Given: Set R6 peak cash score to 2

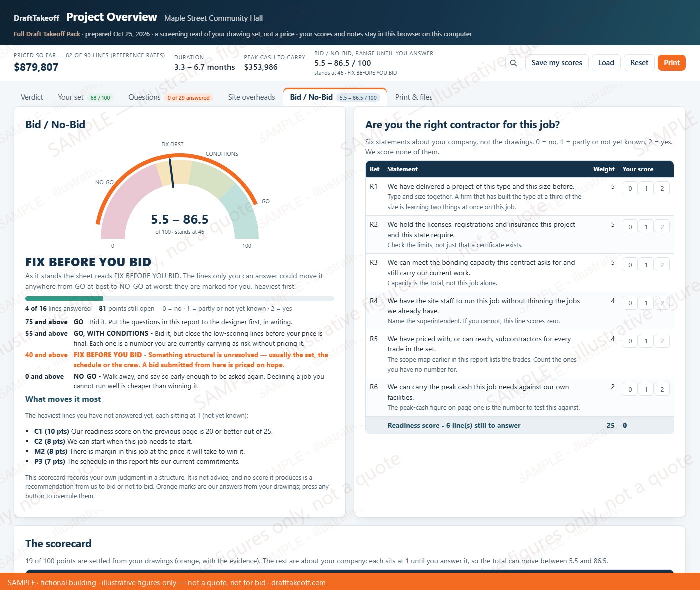Looking at the screenshot, I should click(x=662, y=389).
